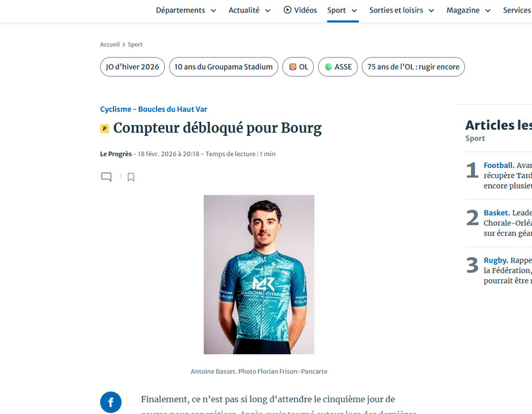Screen dimensions: 532x414
Task: Open the Cyclisme – Boucles du Haut Var link
Action: click(x=154, y=109)
